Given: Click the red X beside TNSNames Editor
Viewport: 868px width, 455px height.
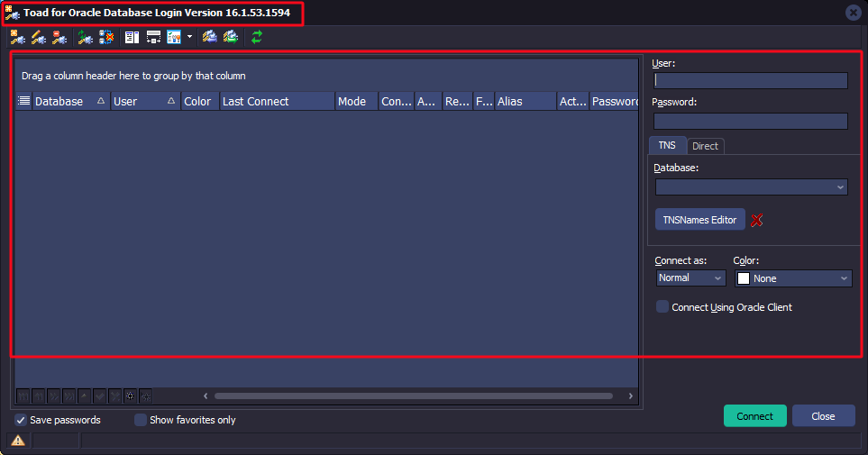Looking at the screenshot, I should click(757, 221).
